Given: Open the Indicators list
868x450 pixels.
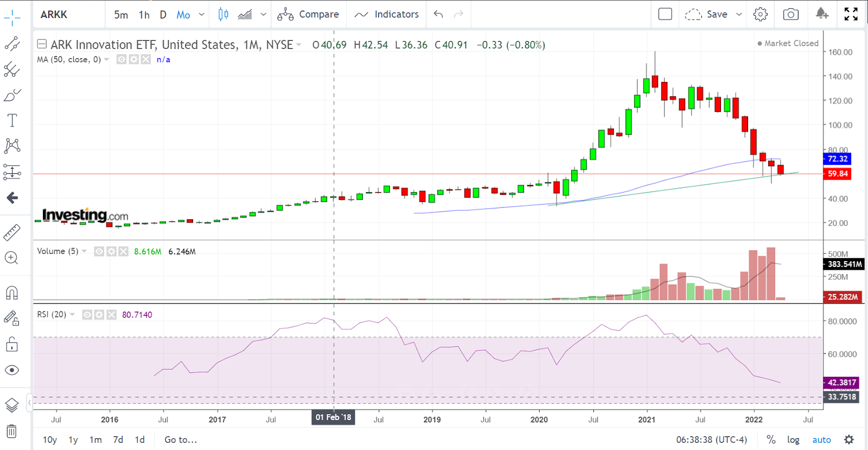Looking at the screenshot, I should click(x=386, y=15).
